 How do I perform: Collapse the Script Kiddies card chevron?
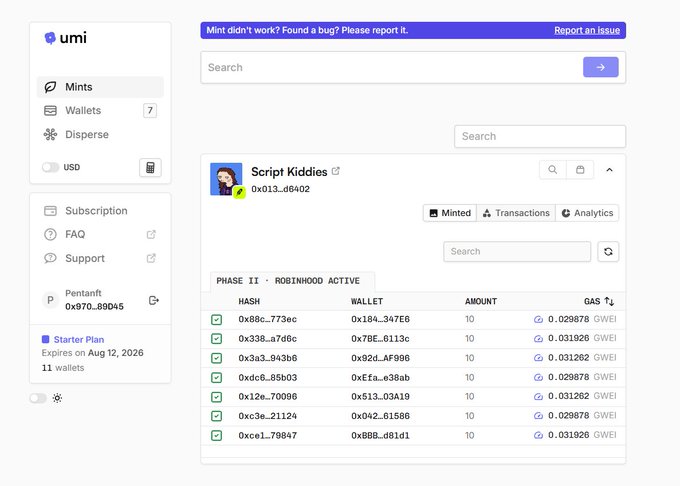click(x=609, y=170)
